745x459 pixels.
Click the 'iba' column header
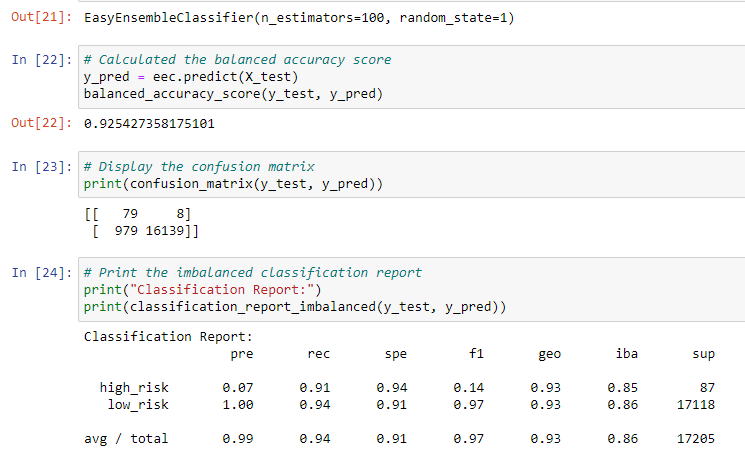pyautogui.click(x=627, y=354)
